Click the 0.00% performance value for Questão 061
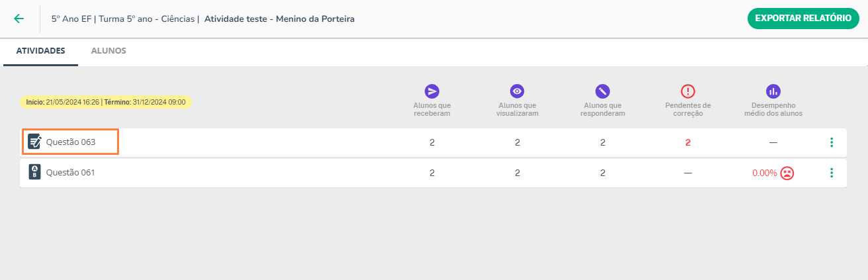The image size is (868, 280). (x=764, y=173)
